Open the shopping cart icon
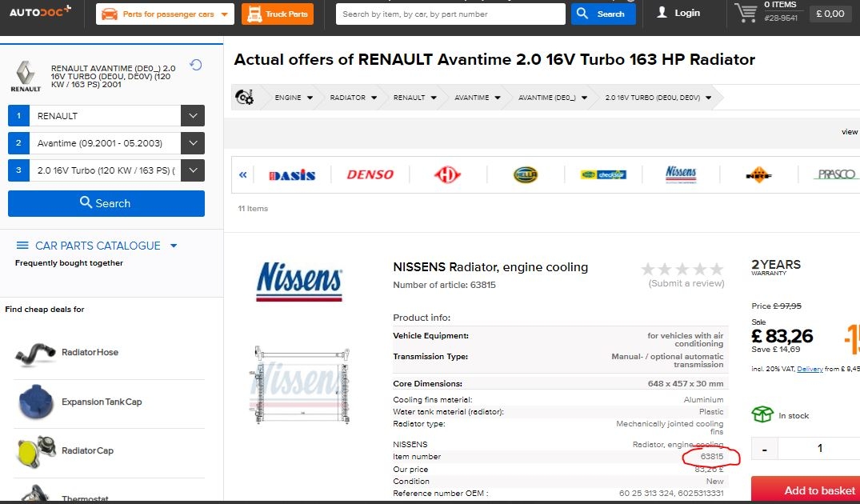 (746, 13)
